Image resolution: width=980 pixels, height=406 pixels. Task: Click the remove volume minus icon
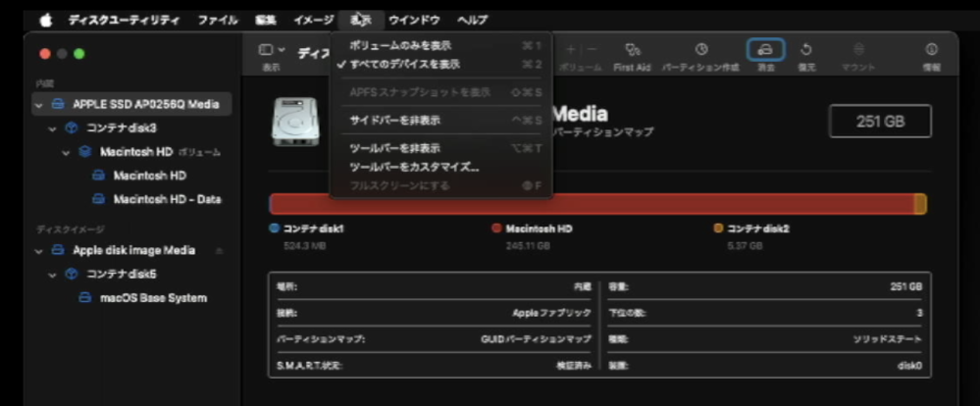[x=592, y=49]
